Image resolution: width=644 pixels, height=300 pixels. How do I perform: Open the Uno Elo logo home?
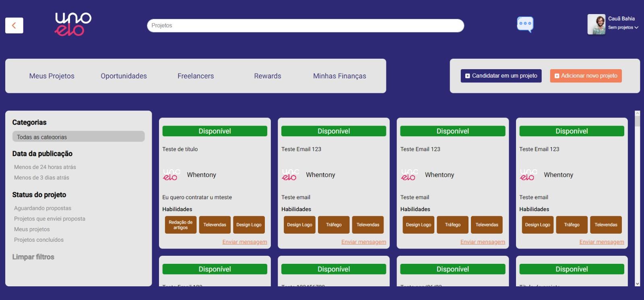73,24
